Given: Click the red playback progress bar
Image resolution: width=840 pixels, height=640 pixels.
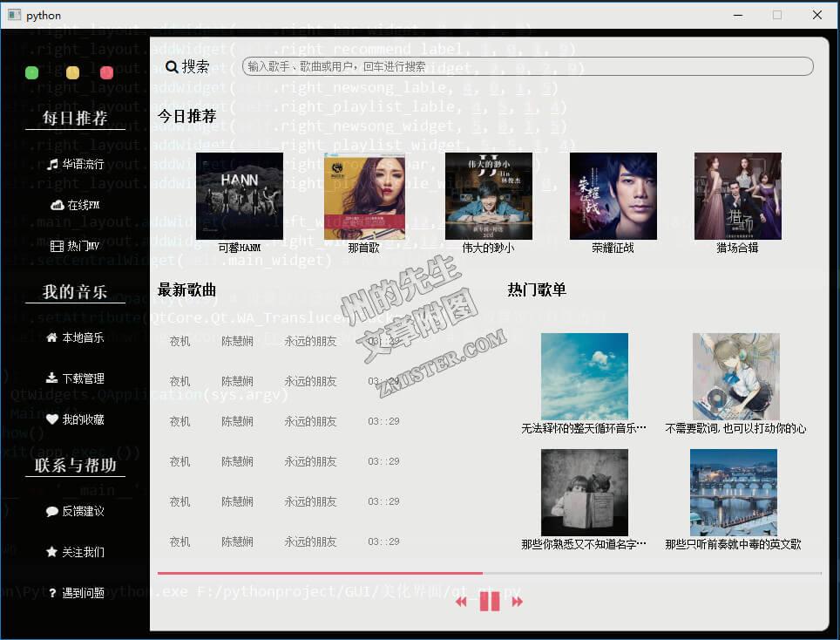Looking at the screenshot, I should (320, 573).
